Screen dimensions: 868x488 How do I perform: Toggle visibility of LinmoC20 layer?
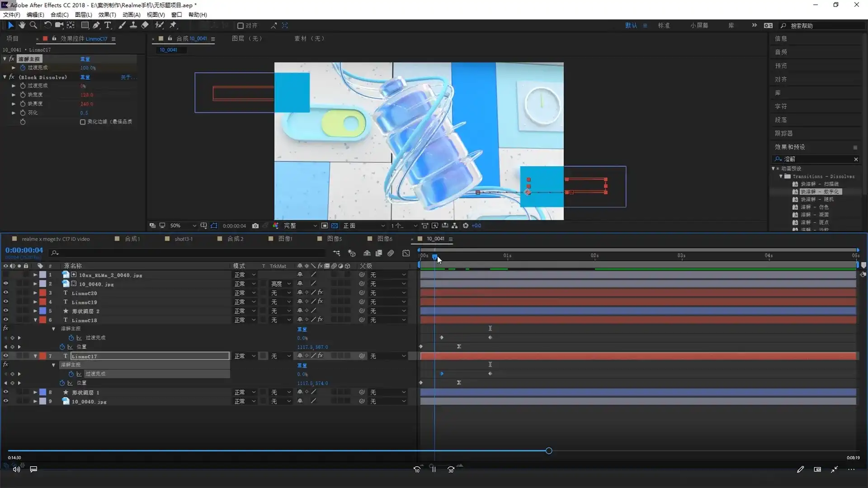(5, 293)
